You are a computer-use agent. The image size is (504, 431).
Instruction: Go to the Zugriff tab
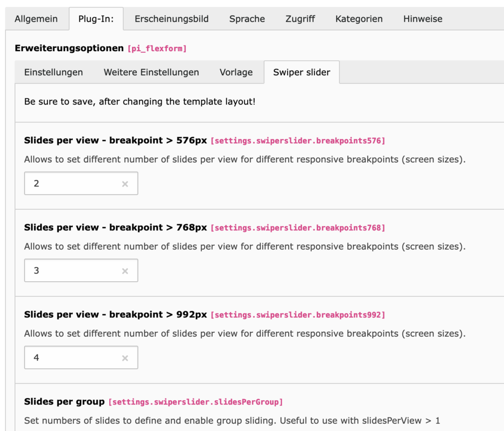tap(300, 19)
